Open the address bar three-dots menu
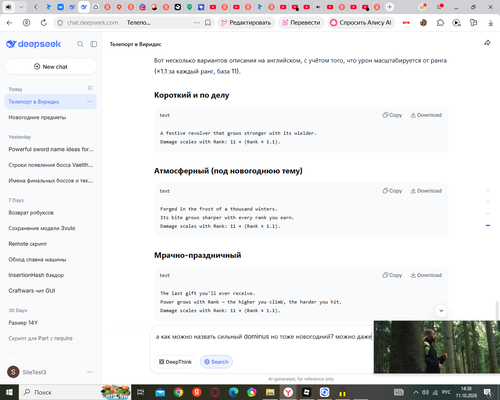This screenshot has height=400, width=500. pyautogui.click(x=197, y=23)
